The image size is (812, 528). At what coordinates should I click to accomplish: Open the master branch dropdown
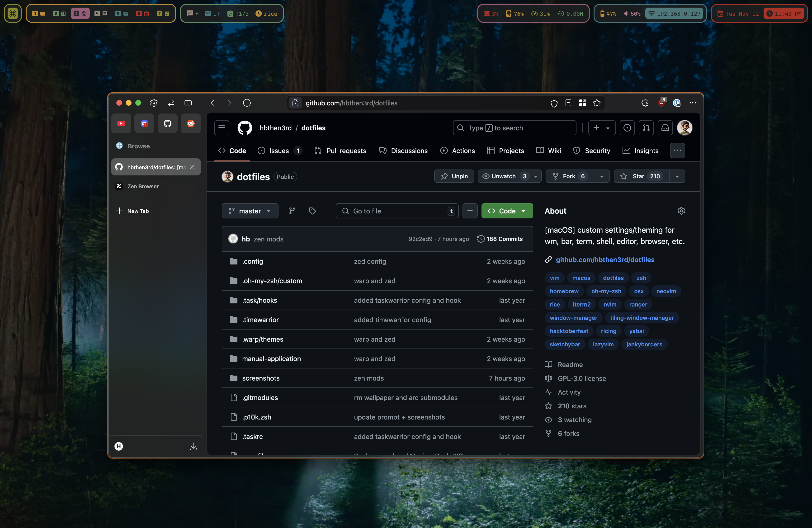point(250,211)
